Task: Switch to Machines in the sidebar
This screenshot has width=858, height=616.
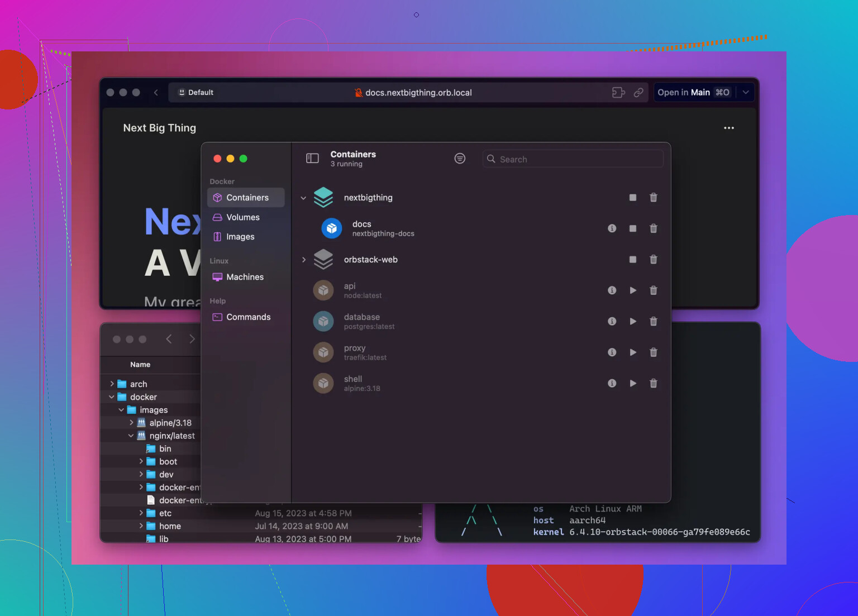Action: [245, 277]
